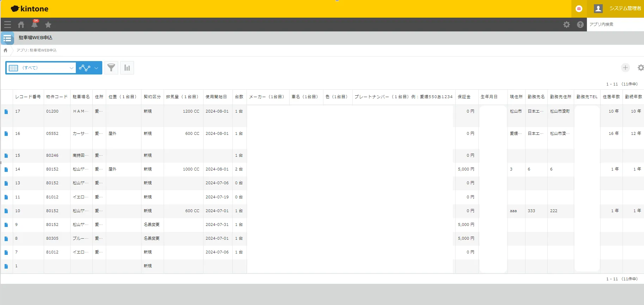Screen dimensions: 644x305
Task: Open the graph chart icon
Action: (127, 68)
